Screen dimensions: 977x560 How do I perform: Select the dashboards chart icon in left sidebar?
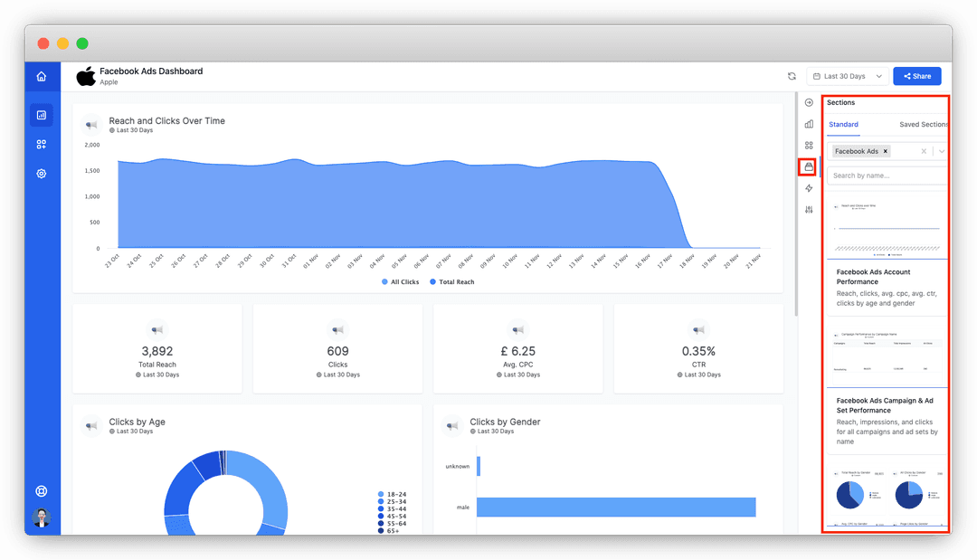tap(41, 115)
